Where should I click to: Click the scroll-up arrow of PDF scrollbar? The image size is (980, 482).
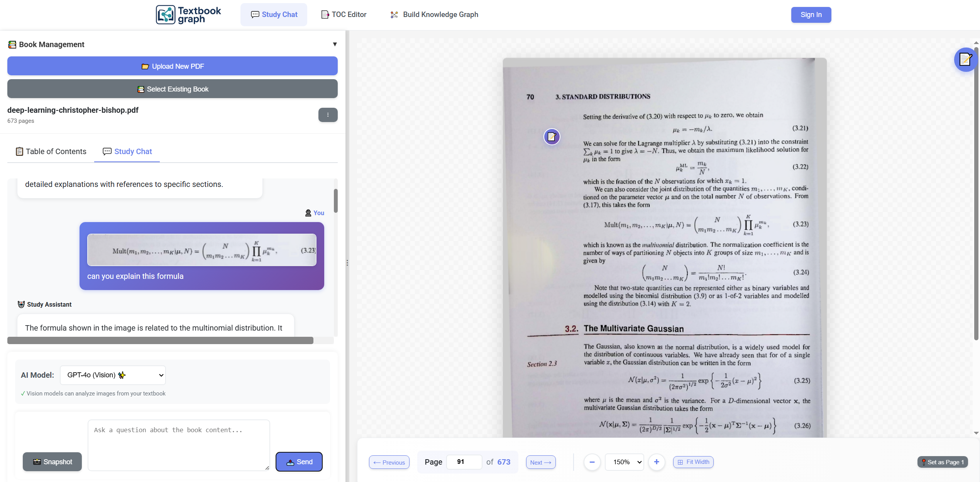coord(976,43)
